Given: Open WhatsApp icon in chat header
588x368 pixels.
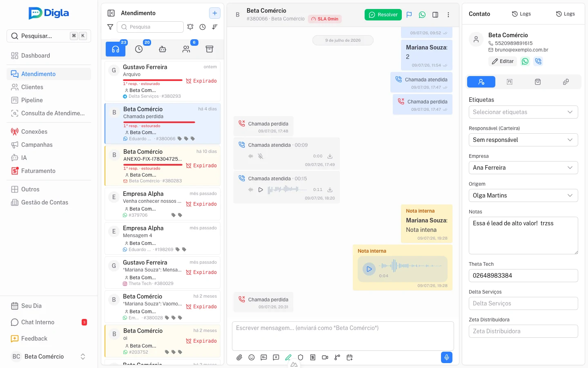Looking at the screenshot, I should (x=422, y=15).
